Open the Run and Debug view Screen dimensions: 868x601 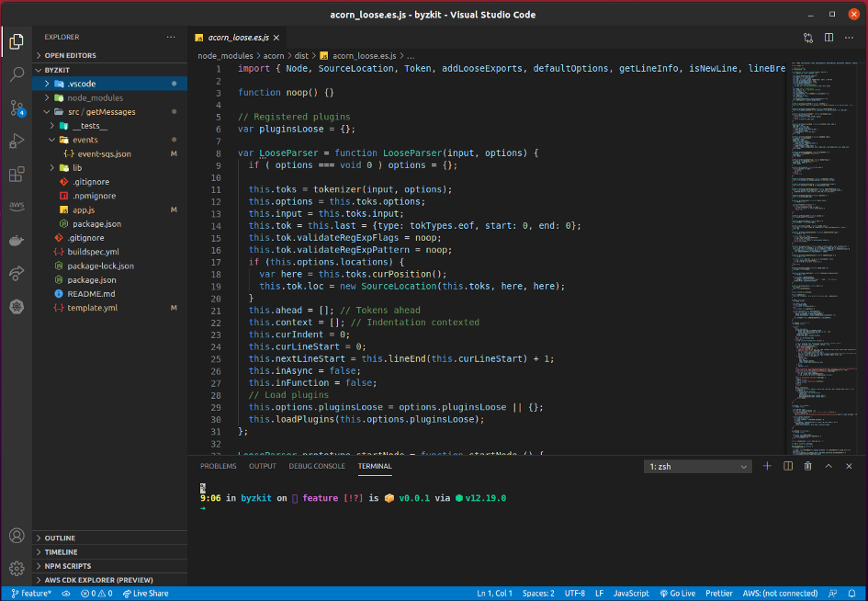pyautogui.click(x=17, y=142)
